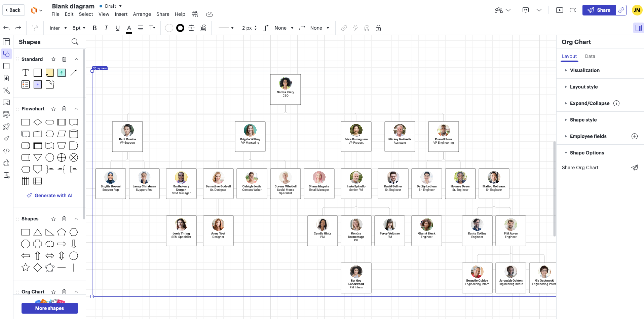Click Generate with AI
This screenshot has height=319, width=644.
coord(49,195)
